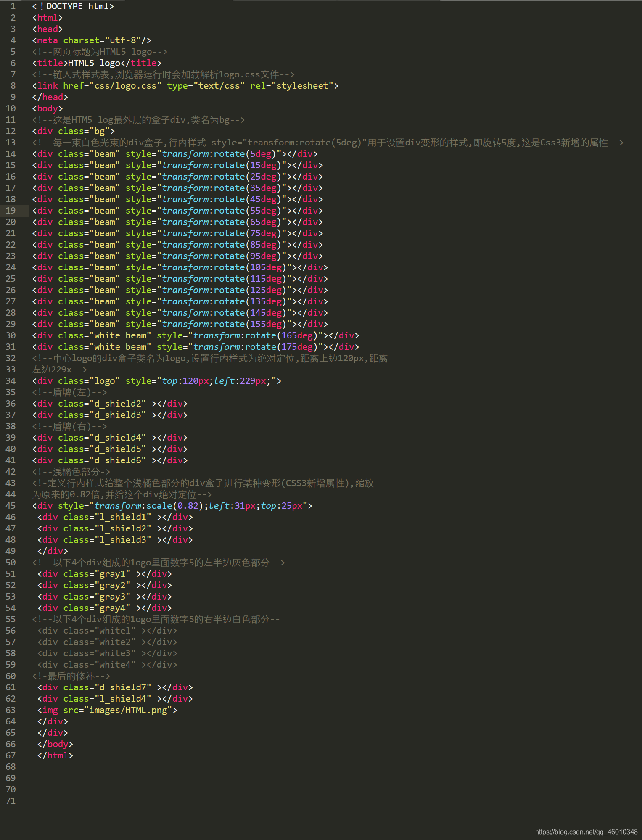Click the gray2 div line

(105, 585)
